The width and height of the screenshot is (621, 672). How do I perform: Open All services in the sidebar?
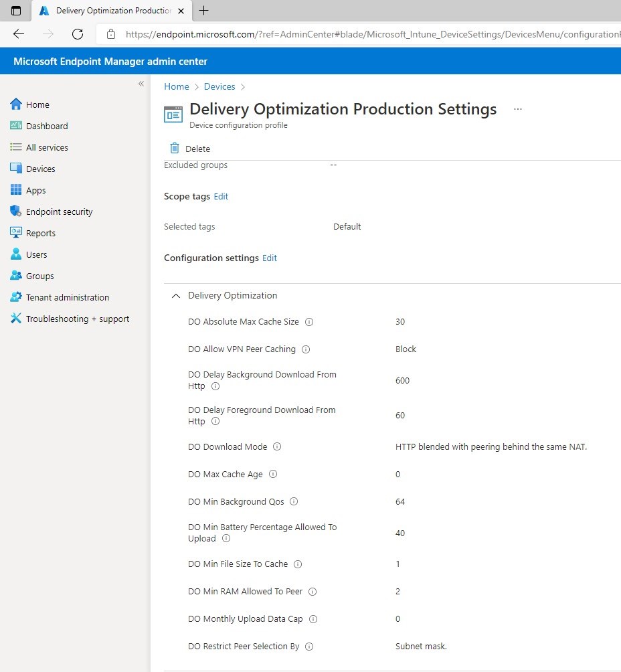[47, 147]
